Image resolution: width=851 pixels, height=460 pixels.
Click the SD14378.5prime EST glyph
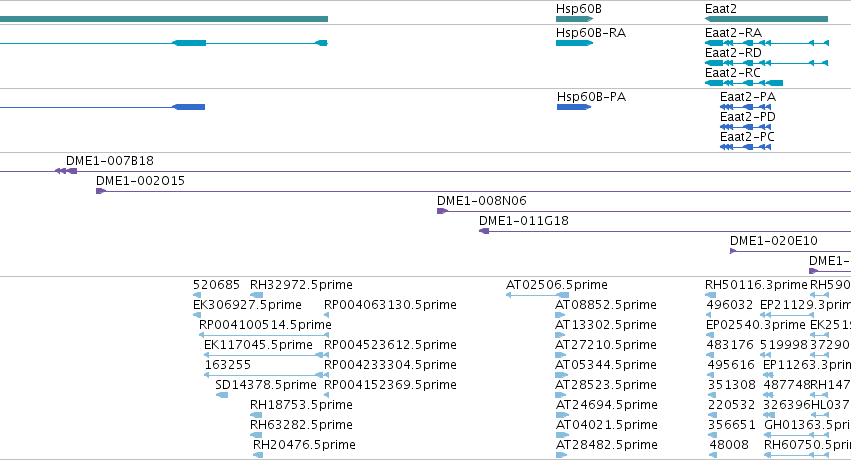click(x=222, y=395)
